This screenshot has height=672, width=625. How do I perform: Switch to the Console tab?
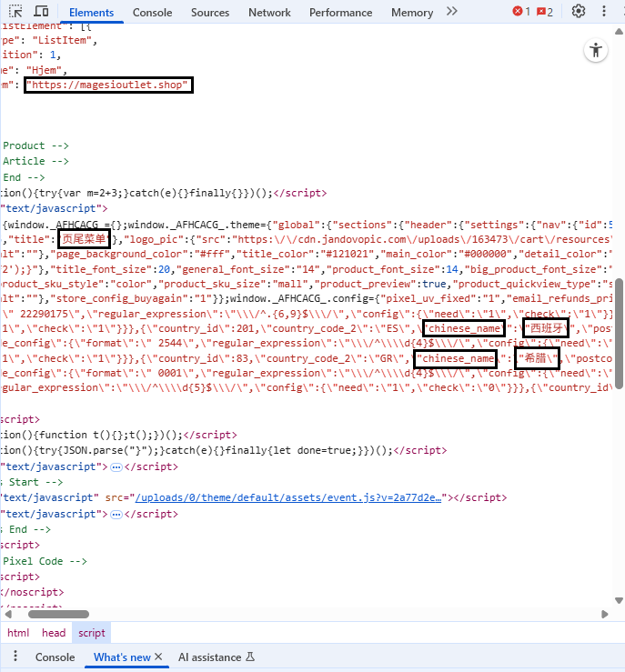152,13
